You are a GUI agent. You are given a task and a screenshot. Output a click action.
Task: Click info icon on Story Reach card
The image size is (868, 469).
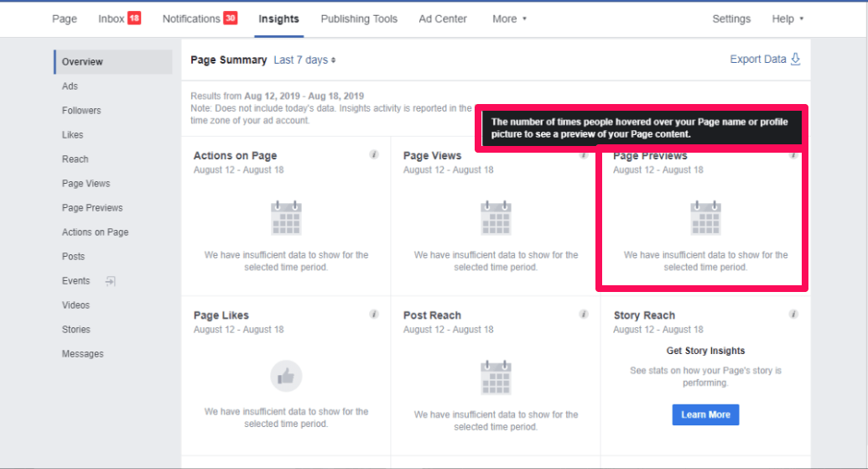pyautogui.click(x=793, y=315)
